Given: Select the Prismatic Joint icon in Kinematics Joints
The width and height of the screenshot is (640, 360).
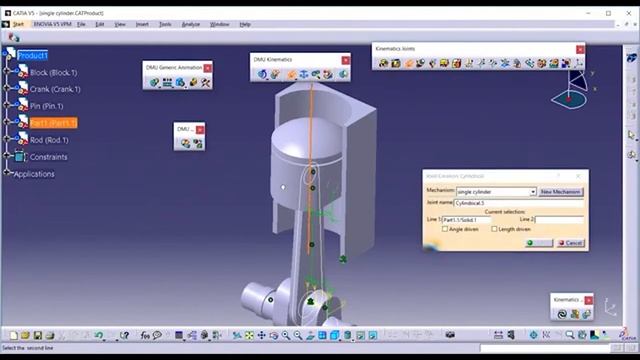Looking at the screenshot, I should 396,63.
